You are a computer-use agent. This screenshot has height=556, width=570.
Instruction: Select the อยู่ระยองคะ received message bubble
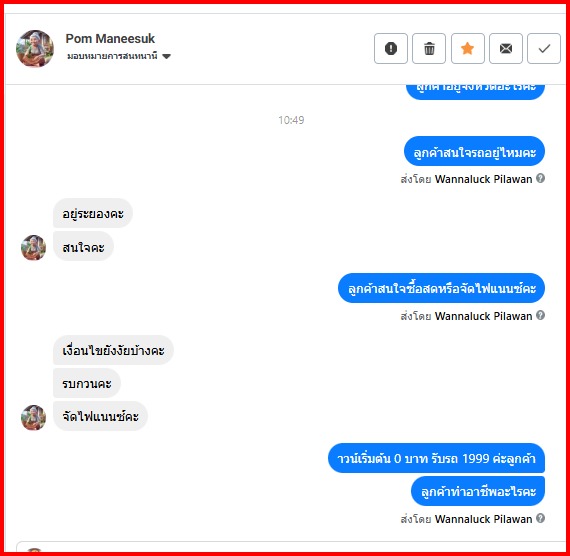click(93, 213)
